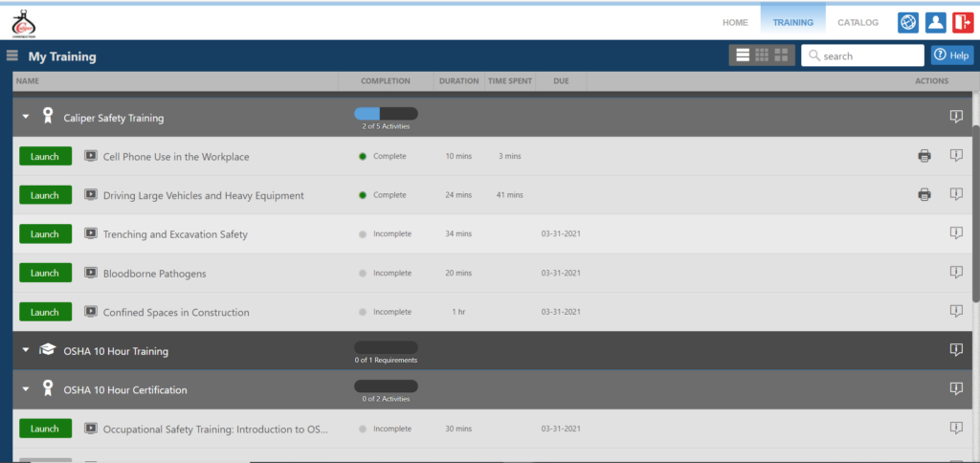
Task: Click the red logout icon
Action: 963,23
